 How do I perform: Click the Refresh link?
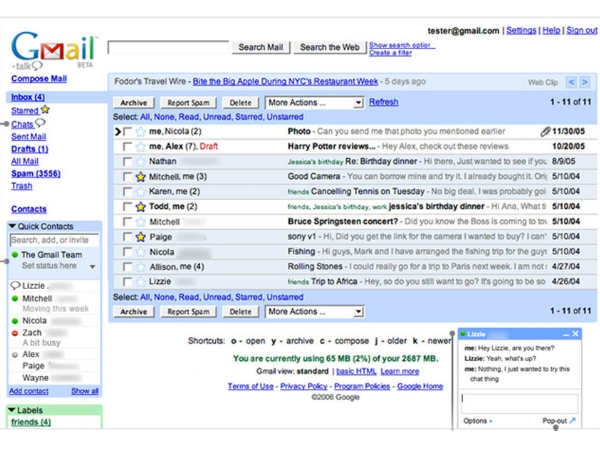384,102
